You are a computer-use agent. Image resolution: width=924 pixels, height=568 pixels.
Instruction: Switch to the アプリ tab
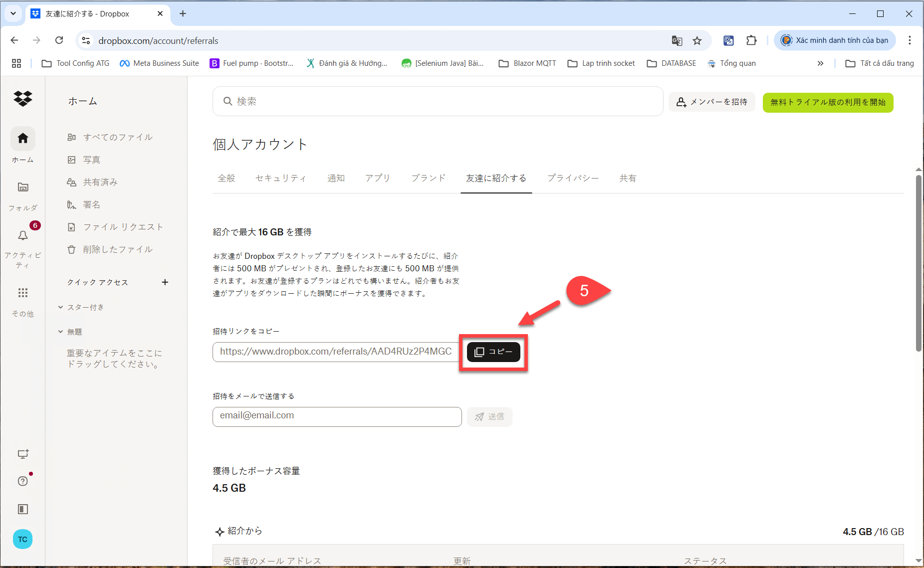click(378, 178)
